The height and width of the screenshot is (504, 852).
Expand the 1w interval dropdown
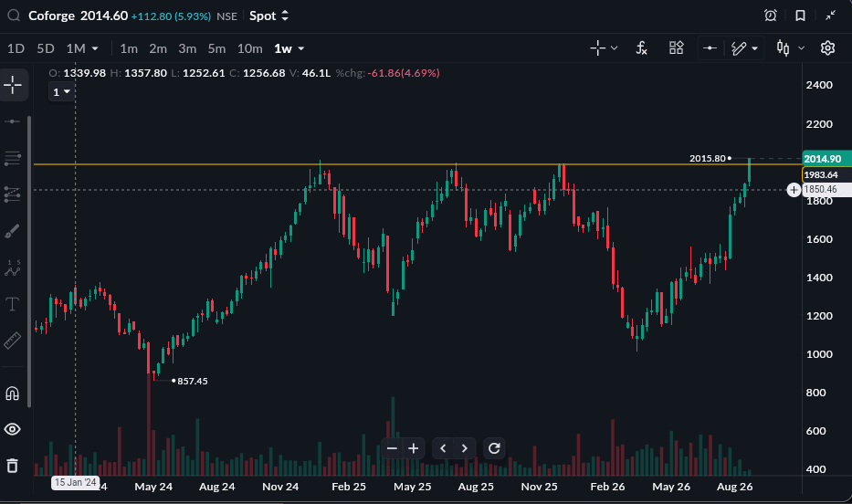click(x=289, y=49)
